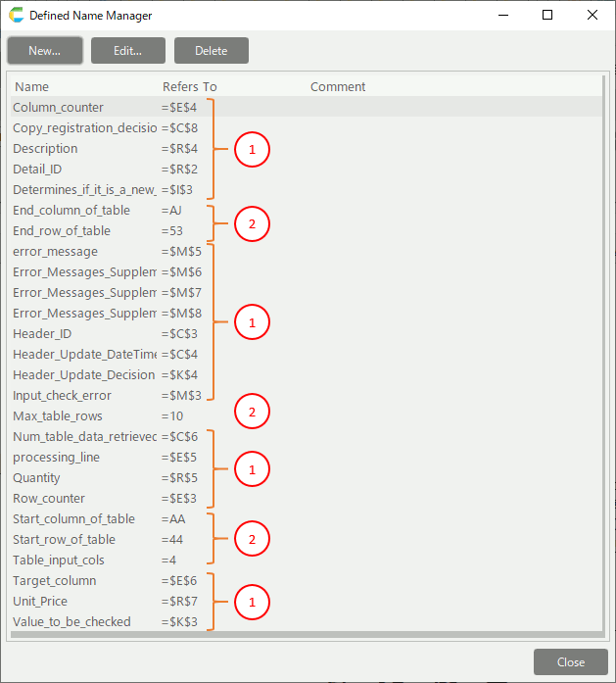The image size is (616, 683).
Task: Select the End_column_of_table entry
Action: click(71, 211)
